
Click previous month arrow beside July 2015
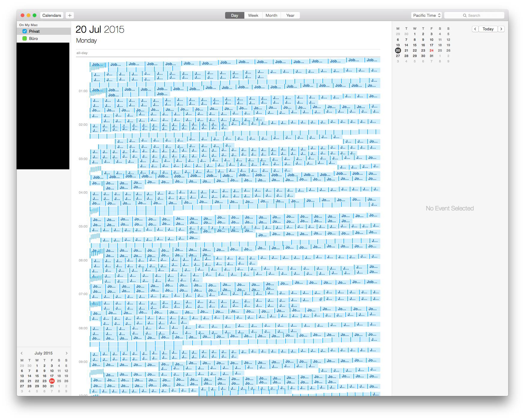22,353
